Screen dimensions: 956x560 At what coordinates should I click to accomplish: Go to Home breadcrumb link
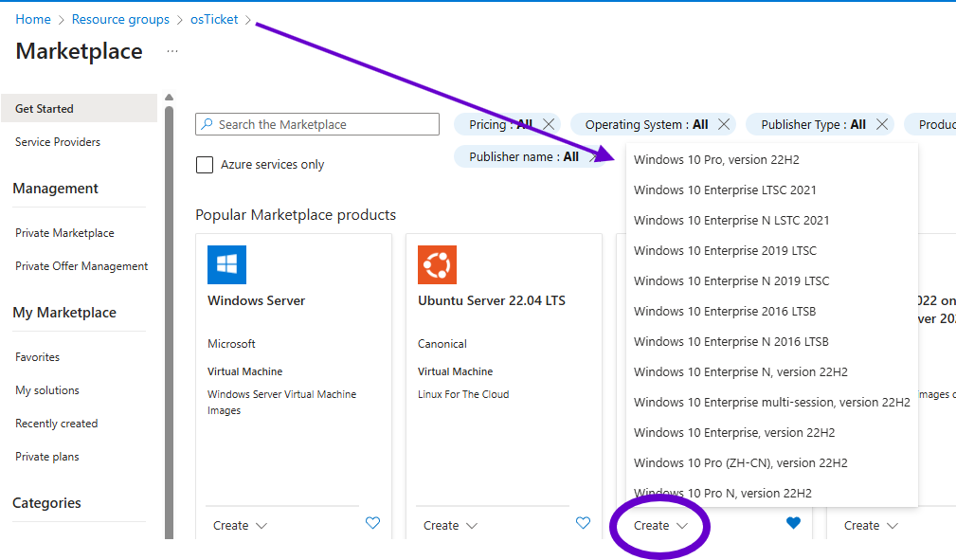[33, 20]
